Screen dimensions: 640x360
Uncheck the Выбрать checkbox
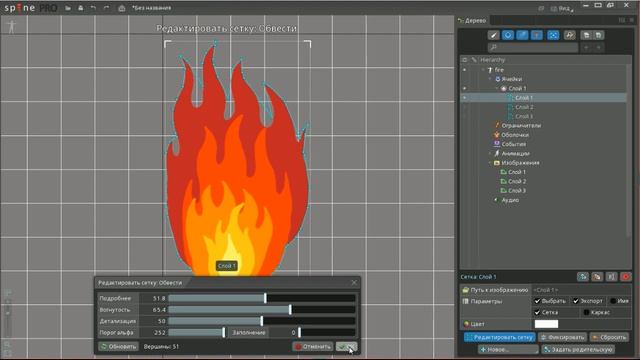538,301
